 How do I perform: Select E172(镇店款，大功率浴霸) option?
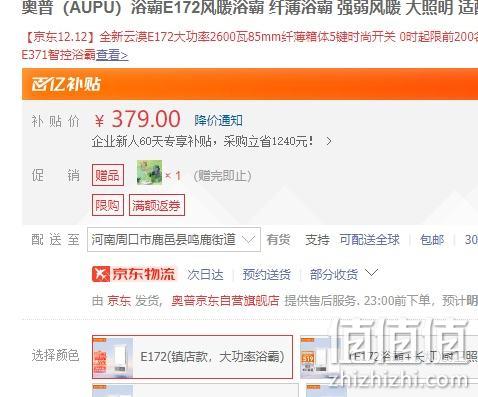pos(192,357)
